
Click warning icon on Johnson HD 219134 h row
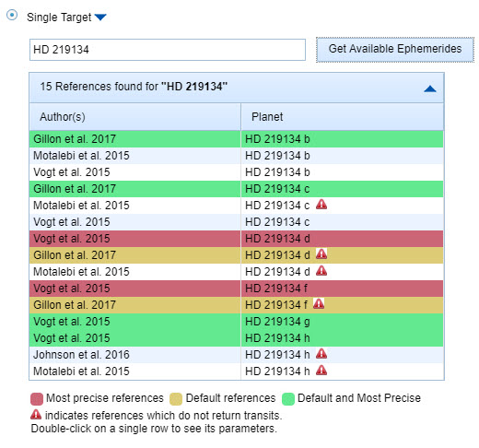coord(321,353)
